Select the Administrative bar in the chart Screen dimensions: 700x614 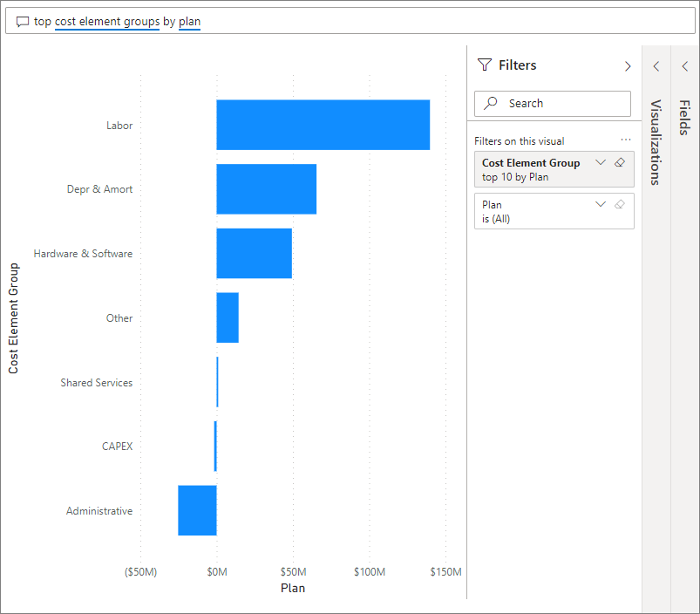tap(197, 510)
